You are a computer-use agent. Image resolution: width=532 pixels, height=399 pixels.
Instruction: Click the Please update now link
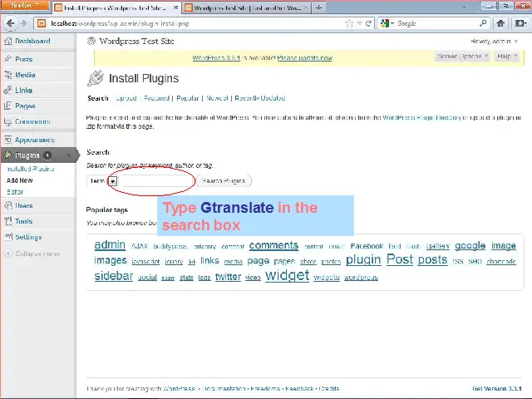pos(305,58)
